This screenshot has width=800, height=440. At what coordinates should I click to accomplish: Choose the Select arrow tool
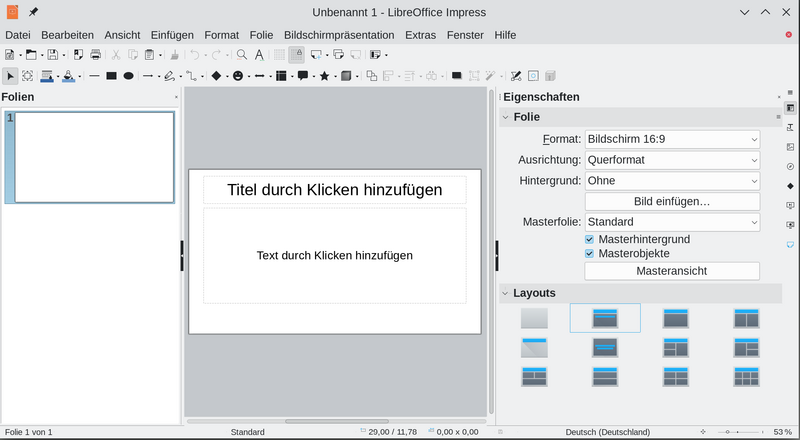(x=10, y=76)
